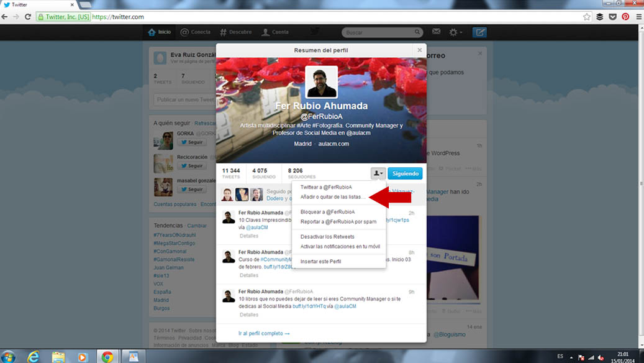Open the settings gear dropdown

(x=455, y=32)
